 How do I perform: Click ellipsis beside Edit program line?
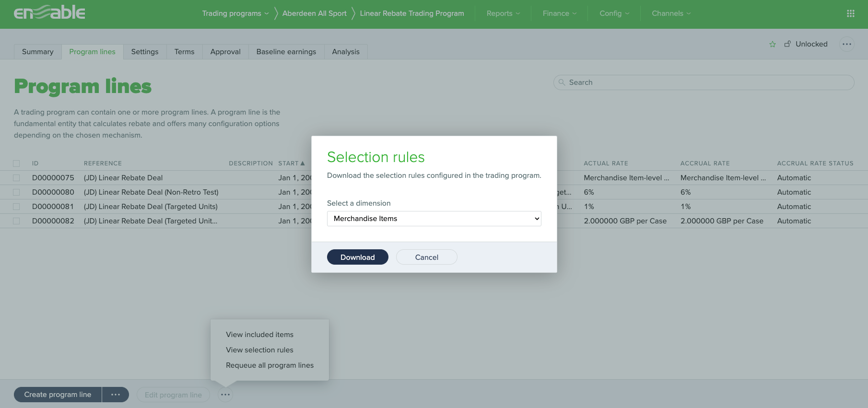225,395
